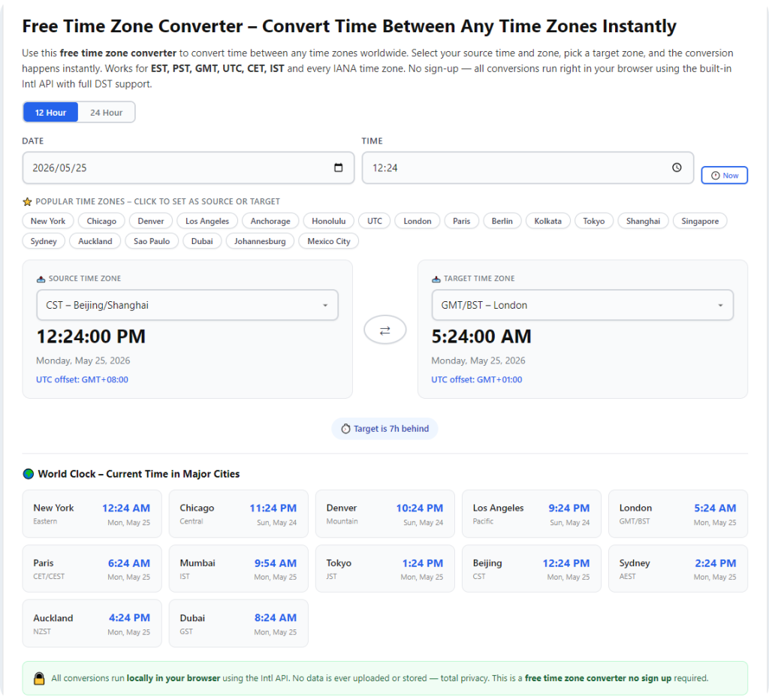This screenshot has height=700, width=769.
Task: Click the Chicago world clock card
Action: point(238,514)
